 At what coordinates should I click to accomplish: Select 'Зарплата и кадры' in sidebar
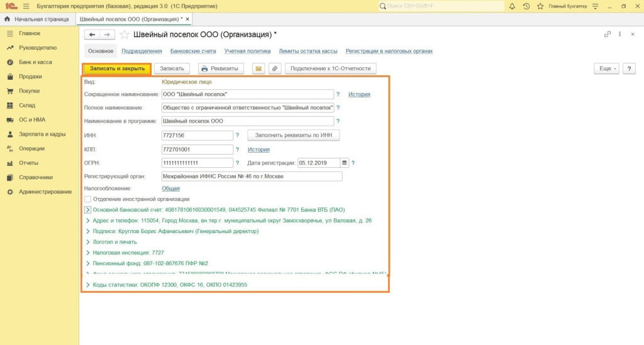[42, 134]
